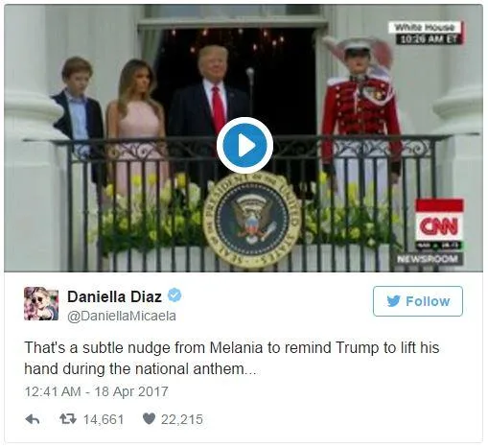
Task: Click the retweet icon
Action: click(x=68, y=418)
